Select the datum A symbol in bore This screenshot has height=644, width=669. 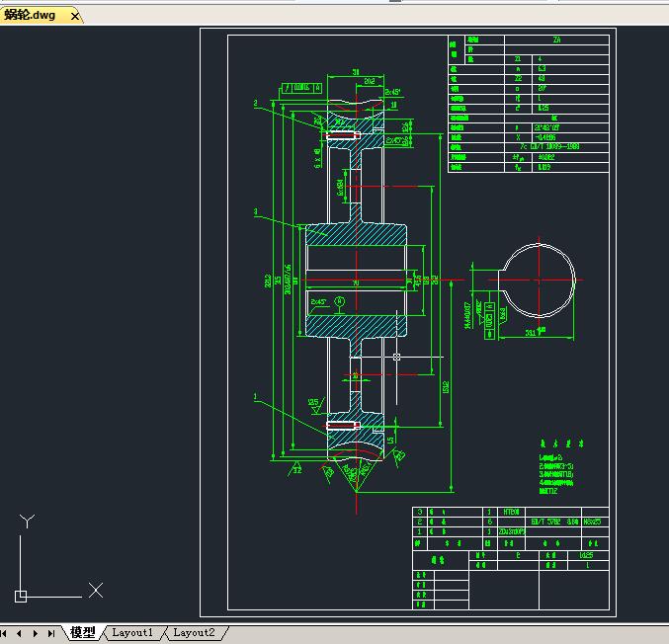[x=340, y=304]
